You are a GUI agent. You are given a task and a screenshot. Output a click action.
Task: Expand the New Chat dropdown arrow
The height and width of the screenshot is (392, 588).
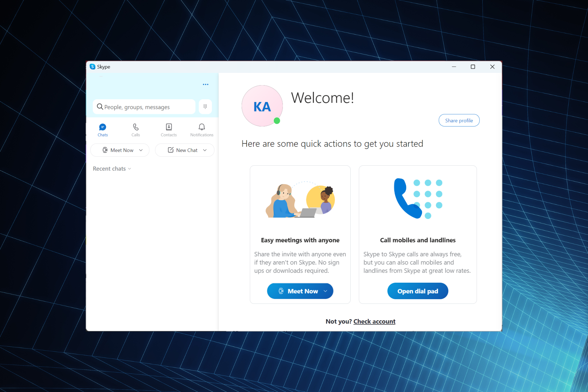(205, 150)
